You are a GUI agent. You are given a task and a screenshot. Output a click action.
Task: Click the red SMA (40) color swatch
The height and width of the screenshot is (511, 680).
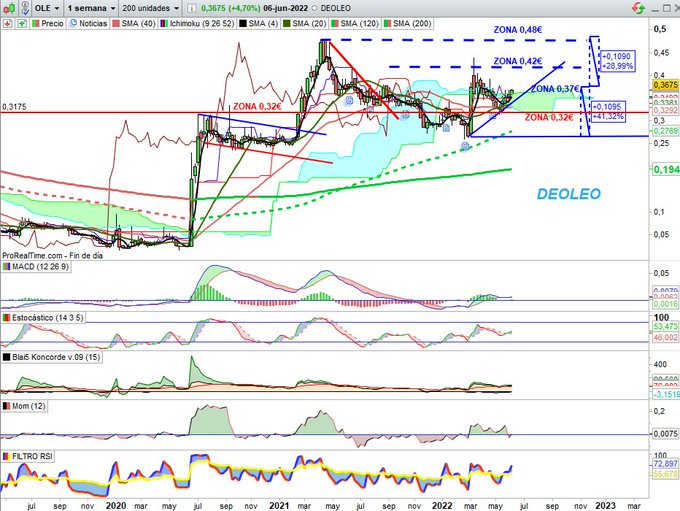tap(116, 23)
